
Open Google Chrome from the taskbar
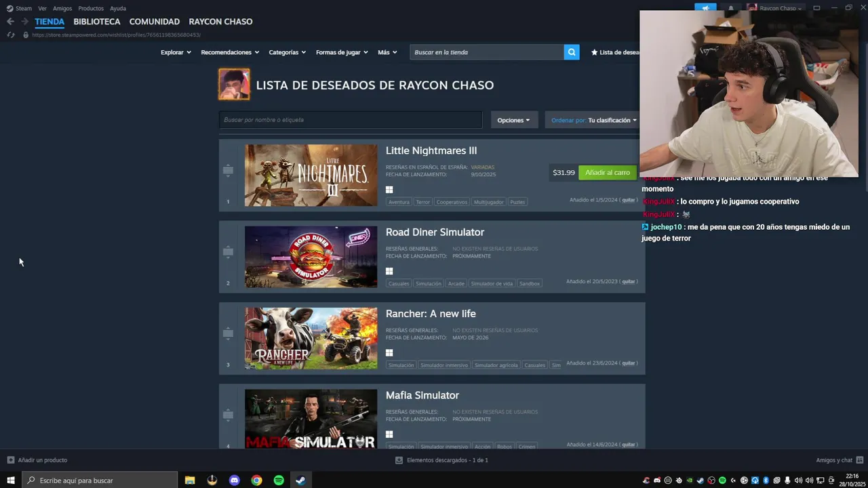click(256, 481)
